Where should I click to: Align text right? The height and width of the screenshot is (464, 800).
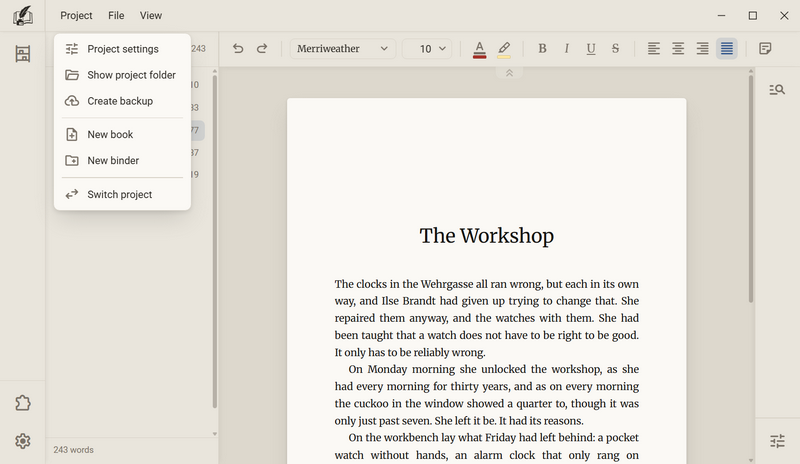tap(703, 48)
